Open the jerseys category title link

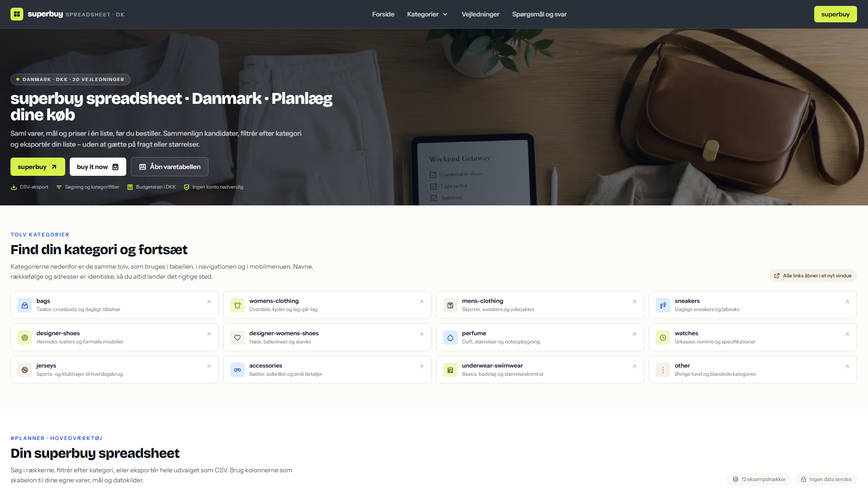tap(46, 366)
